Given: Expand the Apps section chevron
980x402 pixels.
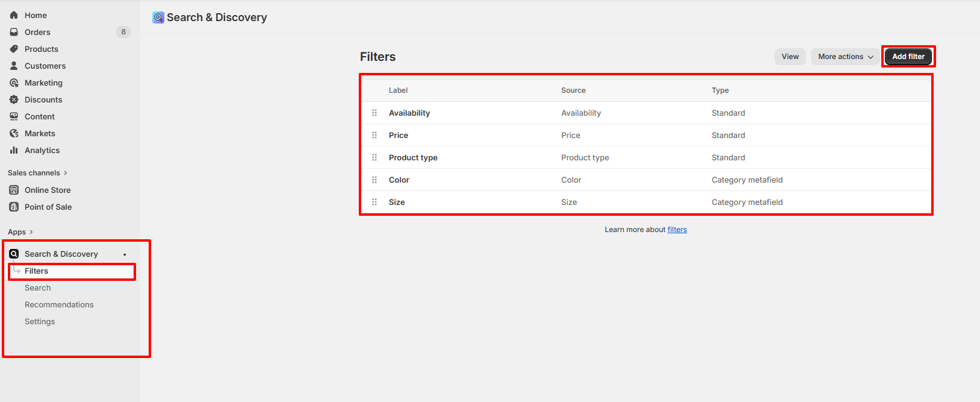Looking at the screenshot, I should click(31, 232).
